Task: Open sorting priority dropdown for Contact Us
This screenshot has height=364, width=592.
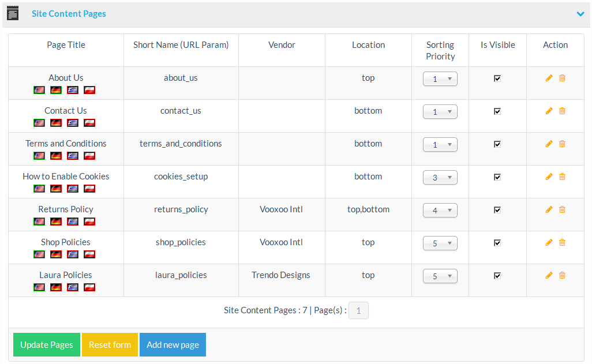Action: point(440,112)
